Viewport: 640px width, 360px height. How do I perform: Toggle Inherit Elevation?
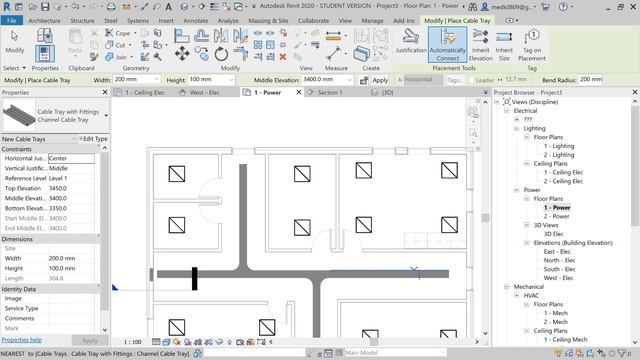480,45
